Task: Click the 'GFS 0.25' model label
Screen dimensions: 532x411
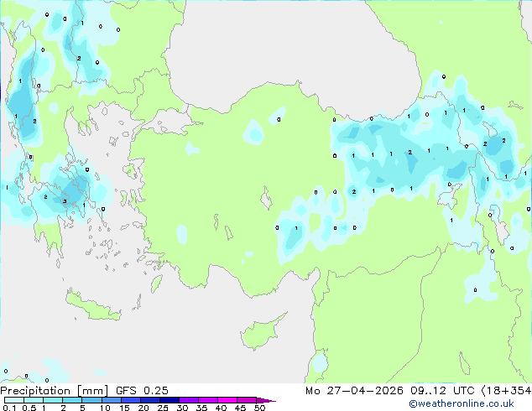Action: click(142, 391)
